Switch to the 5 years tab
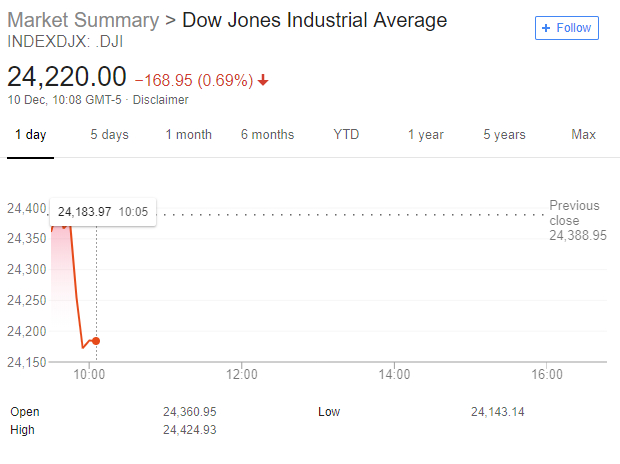The width and height of the screenshot is (620, 464). coord(504,135)
